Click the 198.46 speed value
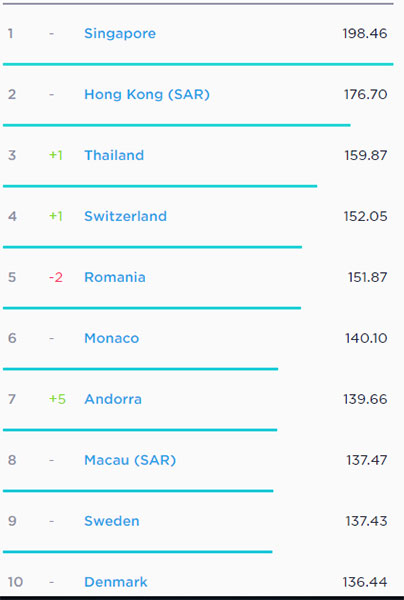The height and width of the screenshot is (600, 404). click(x=365, y=34)
